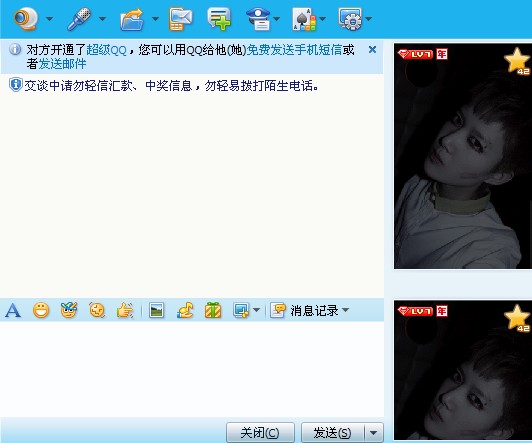Open the report user police cap icon

(x=259, y=19)
